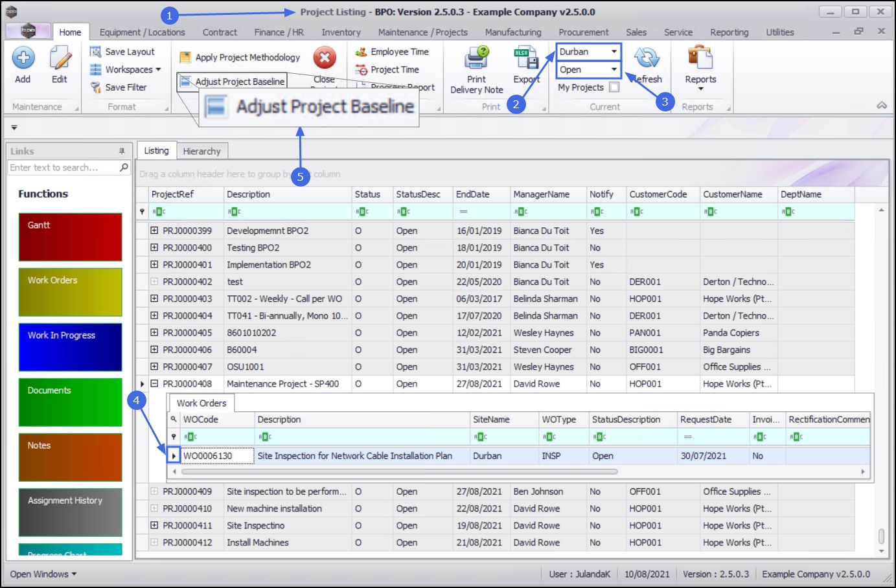Click the Reports icon
Image resolution: width=896 pixels, height=588 pixels.
[700, 58]
